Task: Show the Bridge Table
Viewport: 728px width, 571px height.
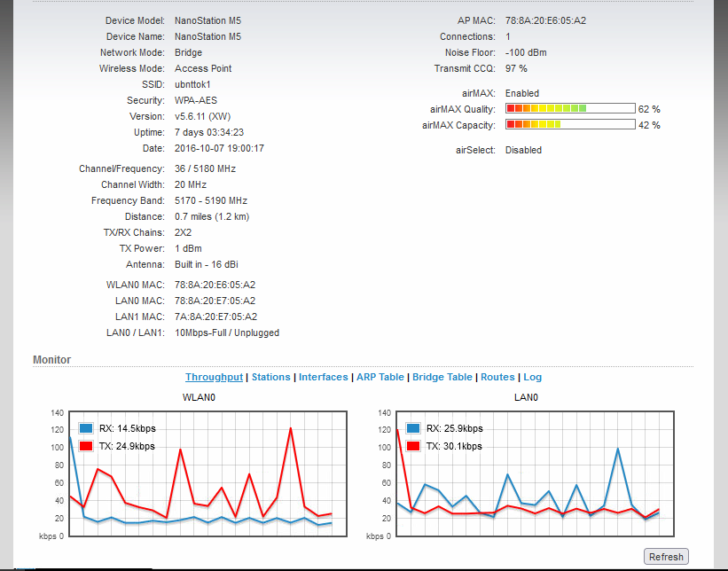Action: click(x=442, y=377)
